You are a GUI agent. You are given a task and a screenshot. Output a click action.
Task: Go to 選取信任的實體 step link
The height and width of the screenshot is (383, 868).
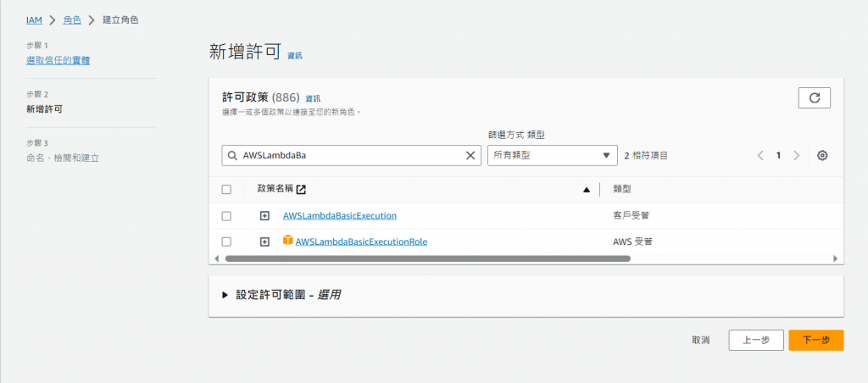pyautogui.click(x=58, y=60)
